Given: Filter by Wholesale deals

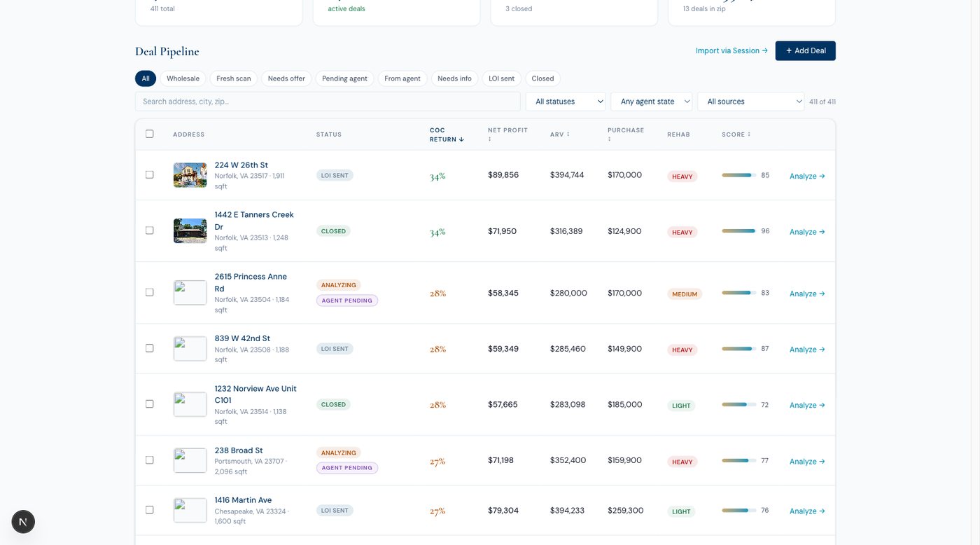Looking at the screenshot, I should coord(183,78).
